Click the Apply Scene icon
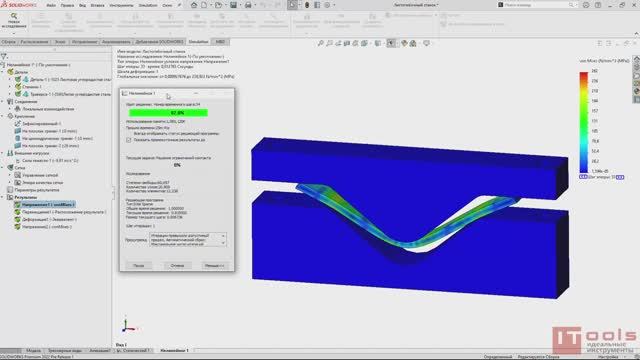Viewport: 640px width, 360px height. 413,43
